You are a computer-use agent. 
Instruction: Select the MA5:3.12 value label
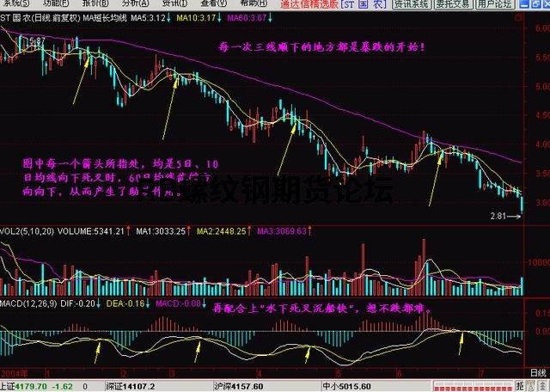[148, 17]
